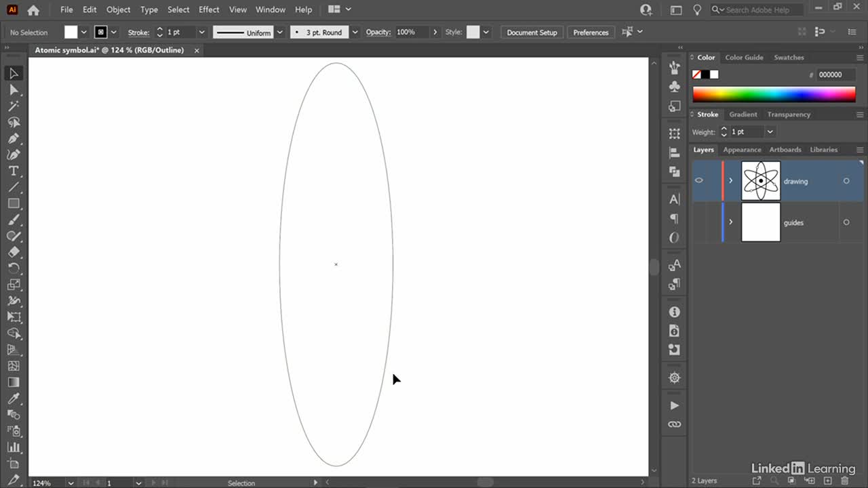Expand the guides layer contents
The height and width of the screenshot is (488, 868).
pyautogui.click(x=730, y=222)
